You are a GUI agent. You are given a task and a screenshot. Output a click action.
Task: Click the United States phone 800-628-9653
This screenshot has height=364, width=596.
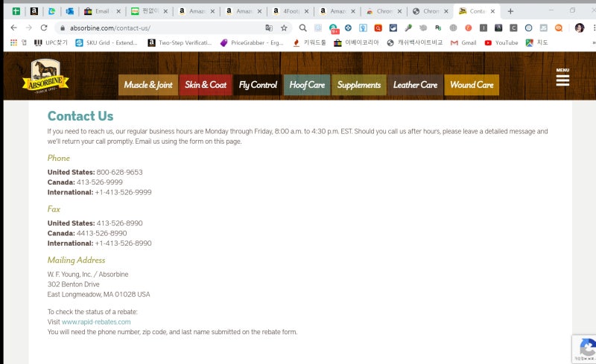(119, 172)
